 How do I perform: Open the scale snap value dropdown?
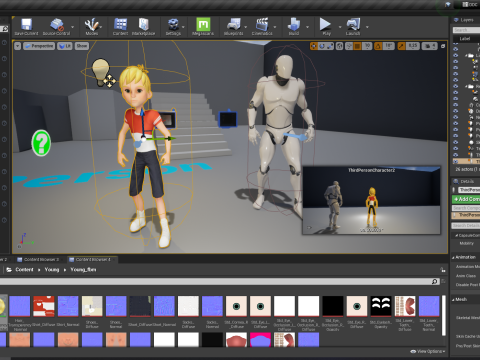[413, 46]
